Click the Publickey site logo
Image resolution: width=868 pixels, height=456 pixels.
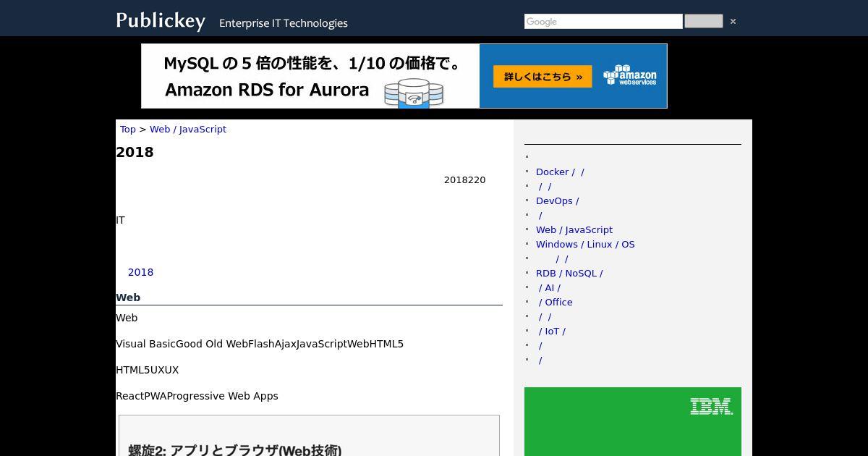161,20
